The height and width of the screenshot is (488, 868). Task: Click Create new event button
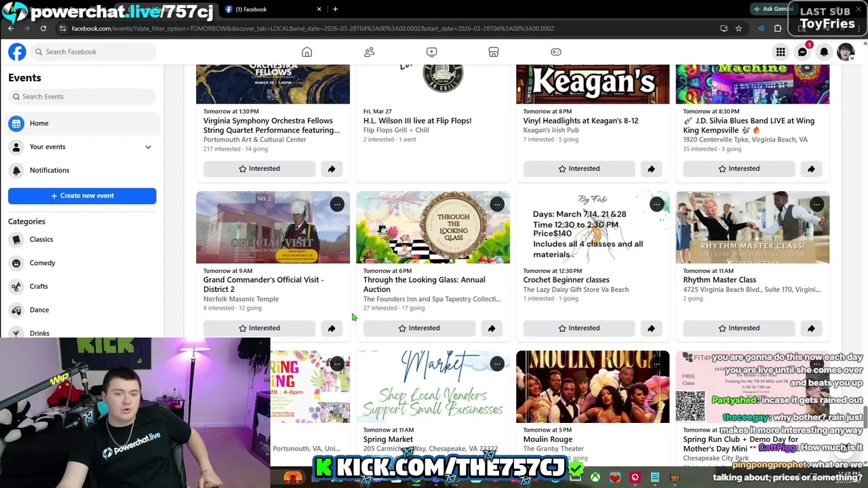coord(82,196)
